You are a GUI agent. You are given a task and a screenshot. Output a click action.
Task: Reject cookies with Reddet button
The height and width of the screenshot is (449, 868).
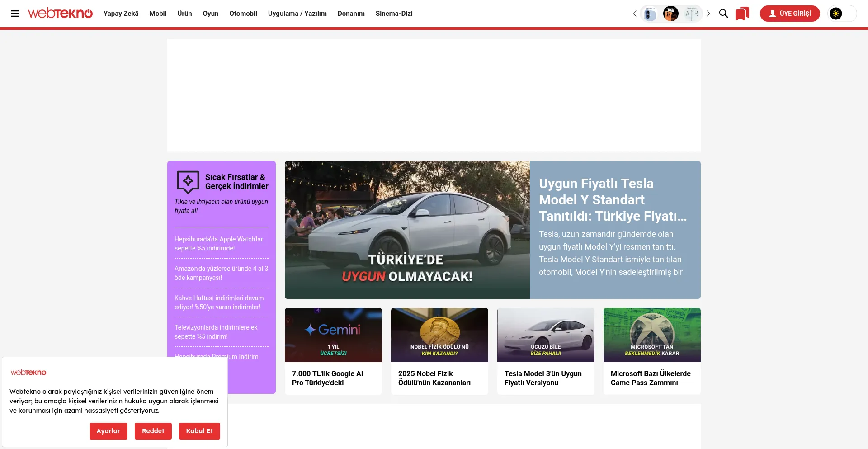tap(153, 431)
